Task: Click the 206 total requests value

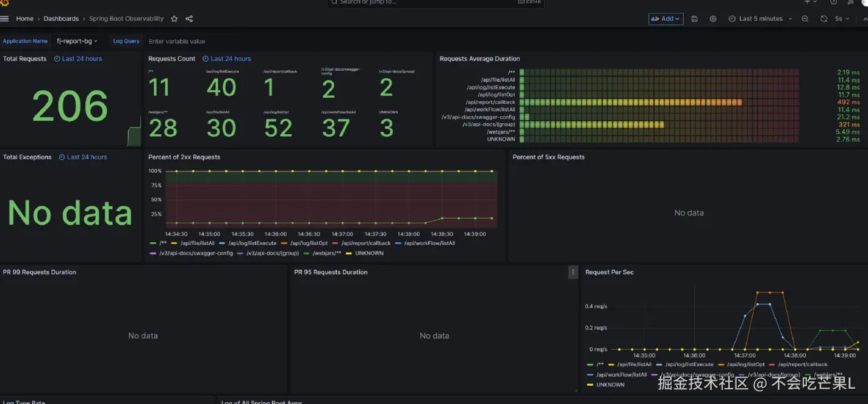Action: (x=70, y=106)
